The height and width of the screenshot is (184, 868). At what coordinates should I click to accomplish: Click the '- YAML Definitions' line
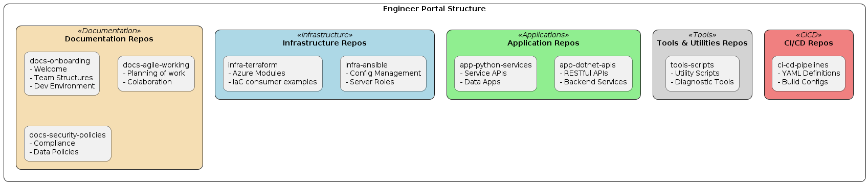pyautogui.click(x=809, y=73)
